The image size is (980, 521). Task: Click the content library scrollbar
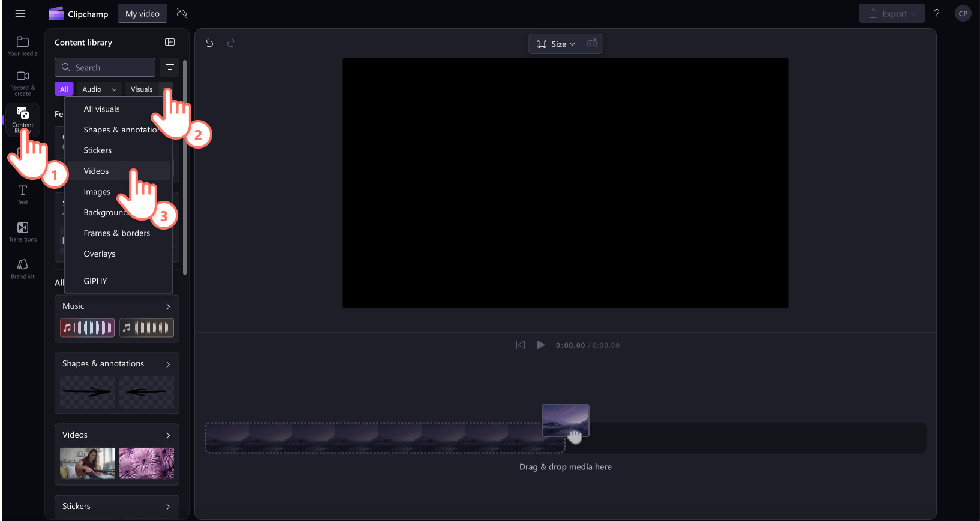point(185,167)
